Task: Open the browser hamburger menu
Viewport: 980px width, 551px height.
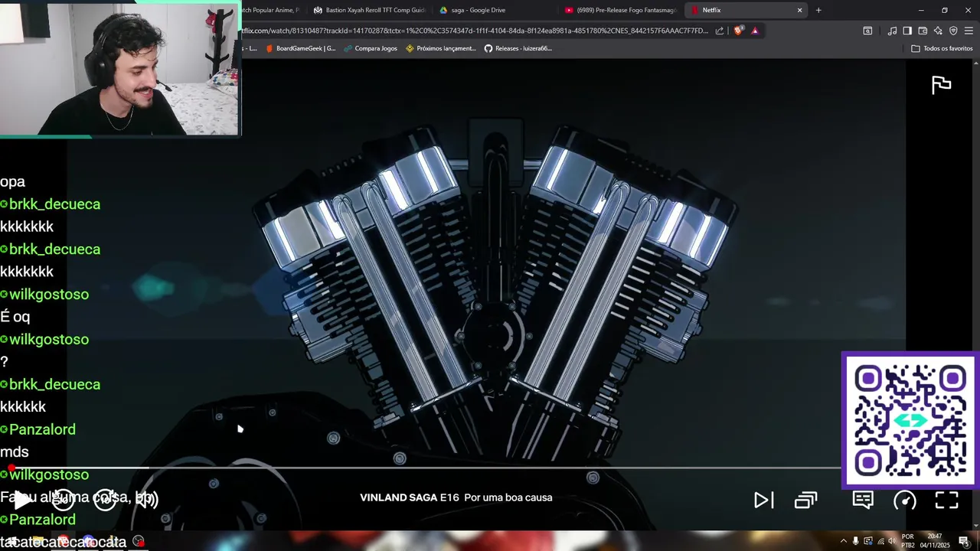Action: coord(969,31)
